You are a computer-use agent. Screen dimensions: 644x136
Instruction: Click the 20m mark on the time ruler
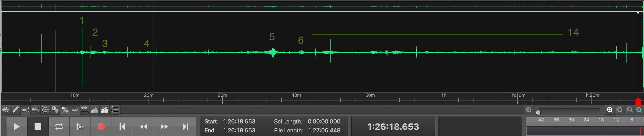point(149,95)
